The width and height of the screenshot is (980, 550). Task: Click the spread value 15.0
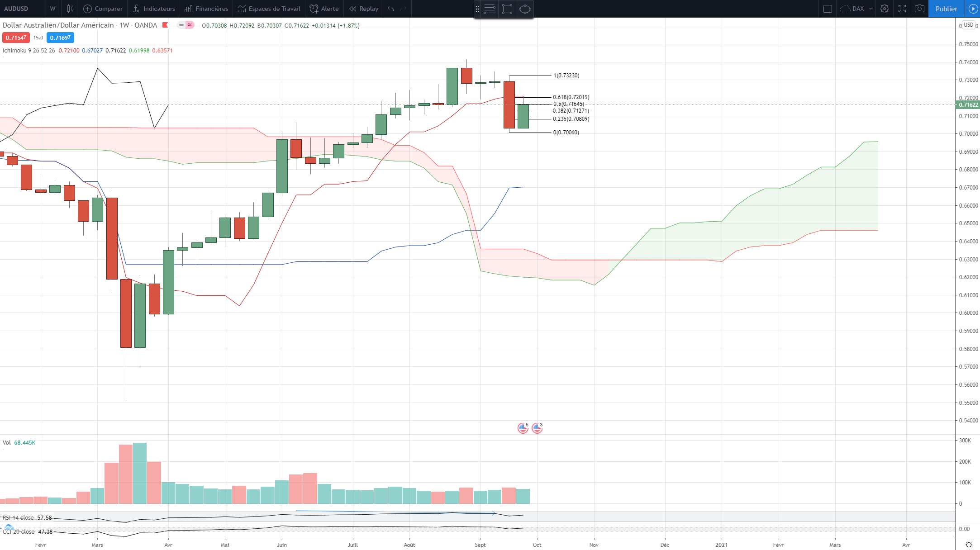pyautogui.click(x=38, y=38)
